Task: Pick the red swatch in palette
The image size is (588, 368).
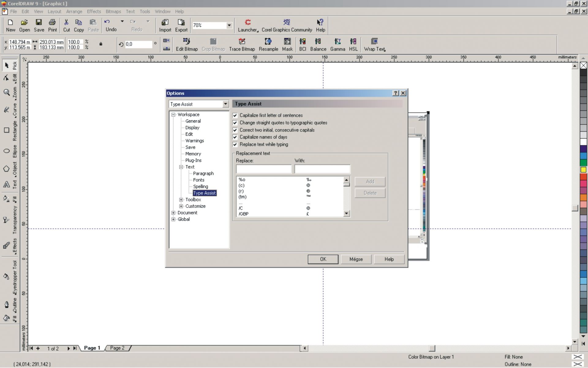Action: tap(583, 177)
